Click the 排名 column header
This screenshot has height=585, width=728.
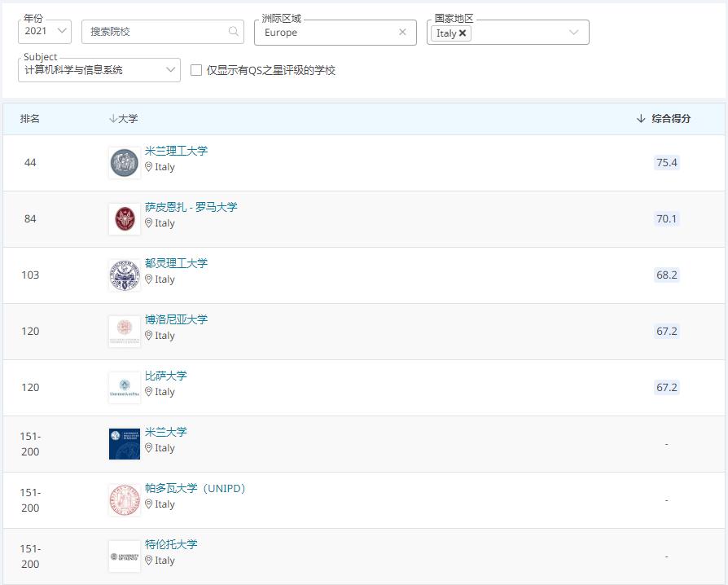coord(29,118)
